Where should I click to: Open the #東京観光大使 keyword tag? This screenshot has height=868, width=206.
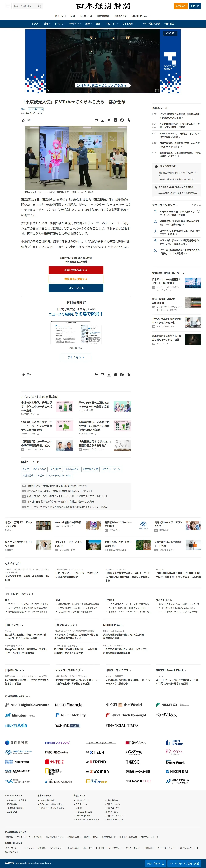coord(90,469)
